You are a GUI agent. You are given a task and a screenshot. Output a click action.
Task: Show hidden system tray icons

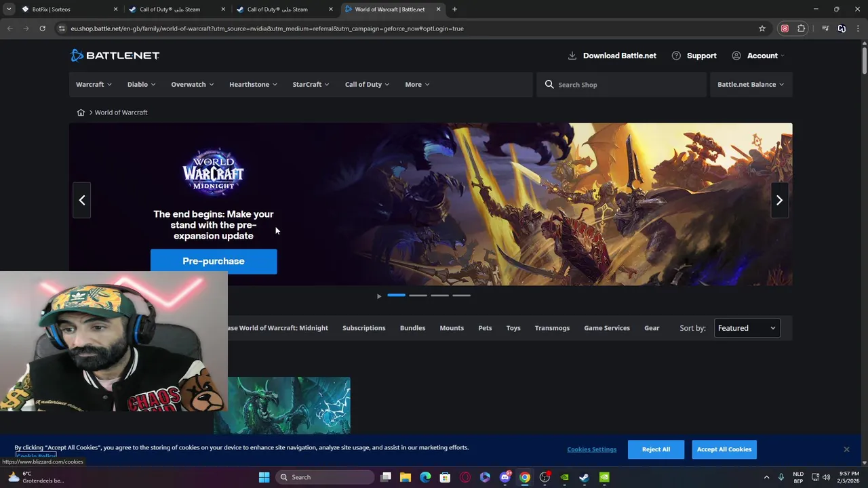click(x=766, y=477)
